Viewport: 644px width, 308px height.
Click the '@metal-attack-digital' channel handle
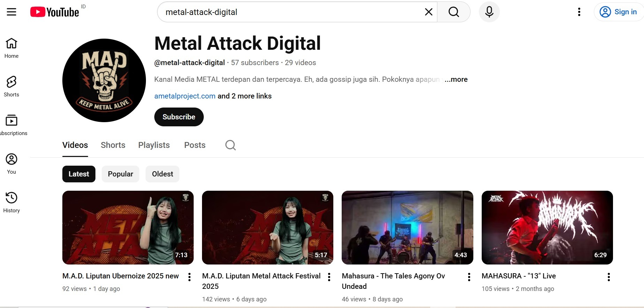coord(189,63)
